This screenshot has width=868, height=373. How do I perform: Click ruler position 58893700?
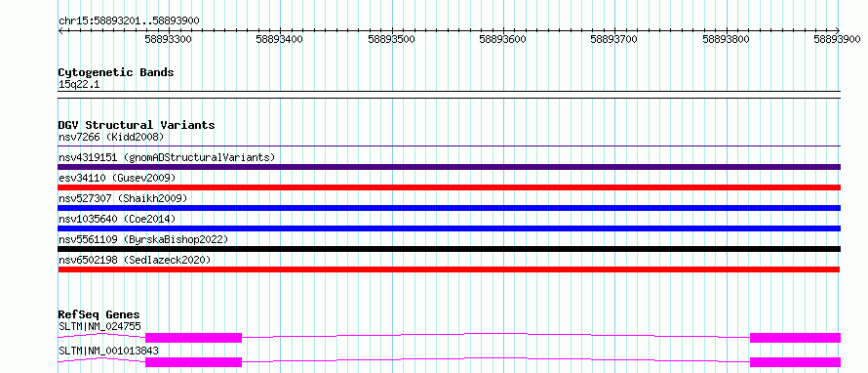click(x=614, y=39)
